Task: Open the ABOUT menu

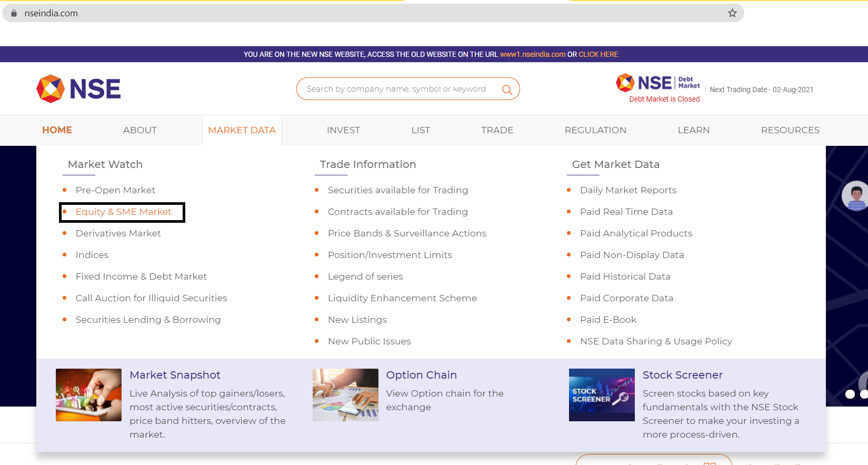Action: [140, 130]
